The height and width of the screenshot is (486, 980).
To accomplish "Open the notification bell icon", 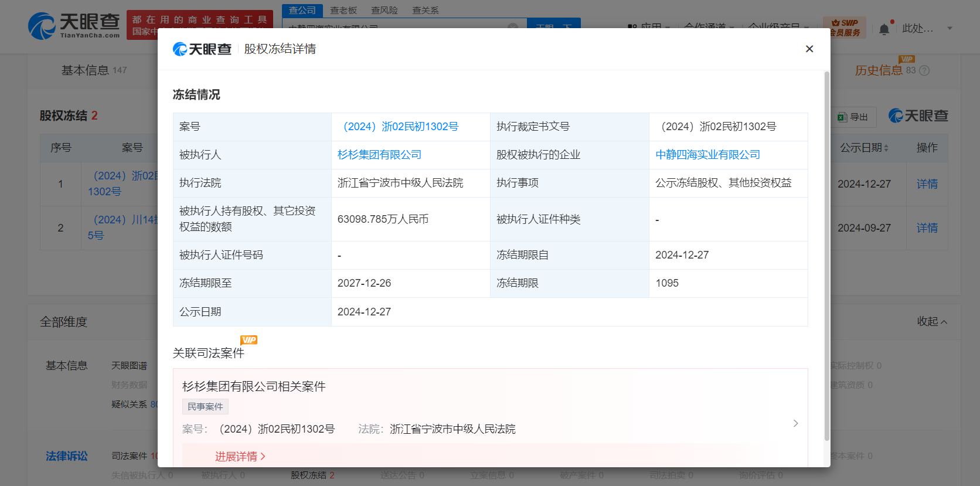I will 884,29.
